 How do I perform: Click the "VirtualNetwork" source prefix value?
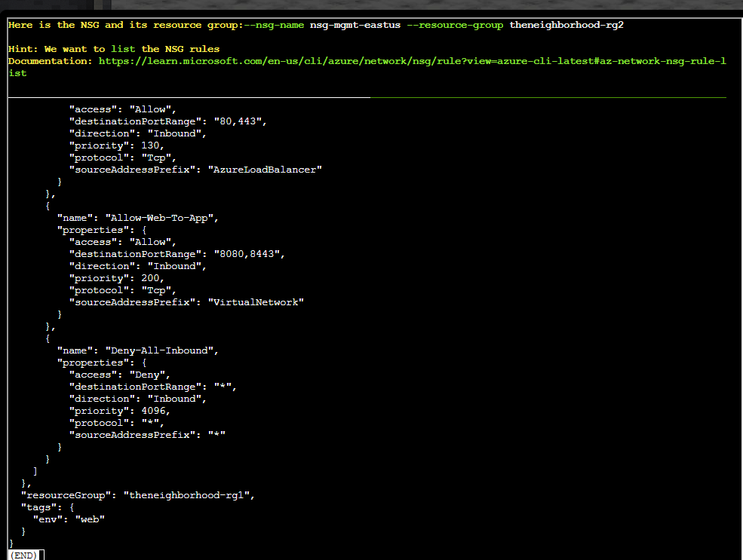click(256, 302)
